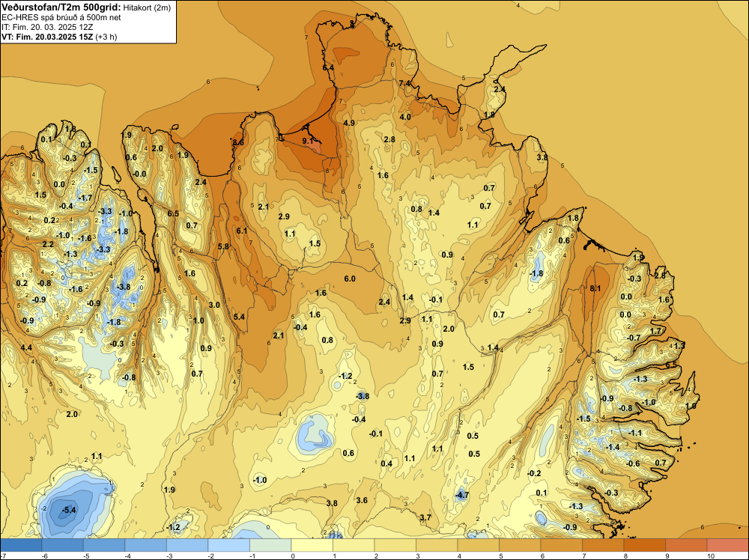Click the legend segment between 6 and 7
This screenshot has height=560, width=749.
coord(562,545)
